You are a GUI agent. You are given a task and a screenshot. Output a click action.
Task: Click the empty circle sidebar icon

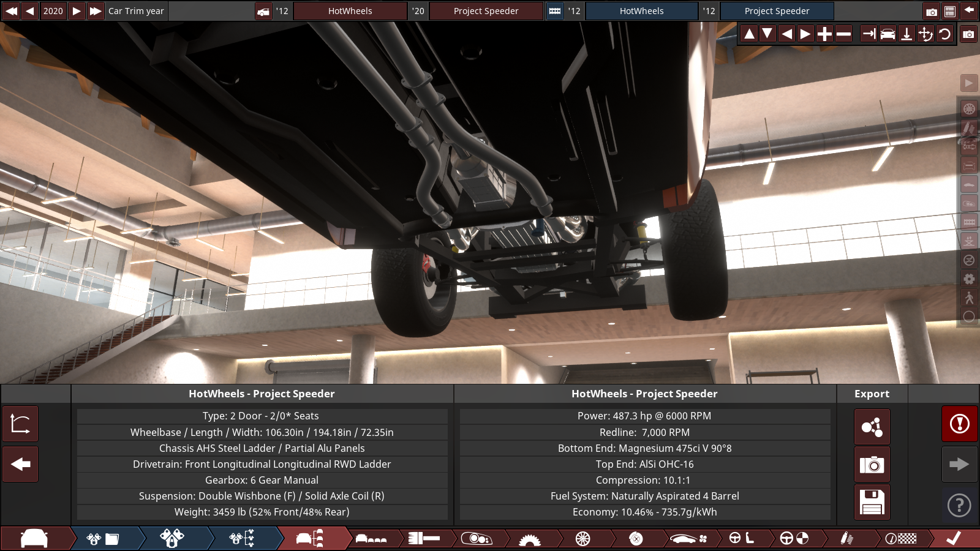click(969, 317)
